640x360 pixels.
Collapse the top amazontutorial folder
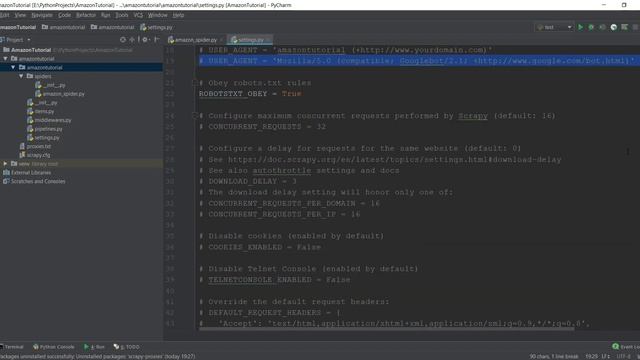click(x=5, y=59)
